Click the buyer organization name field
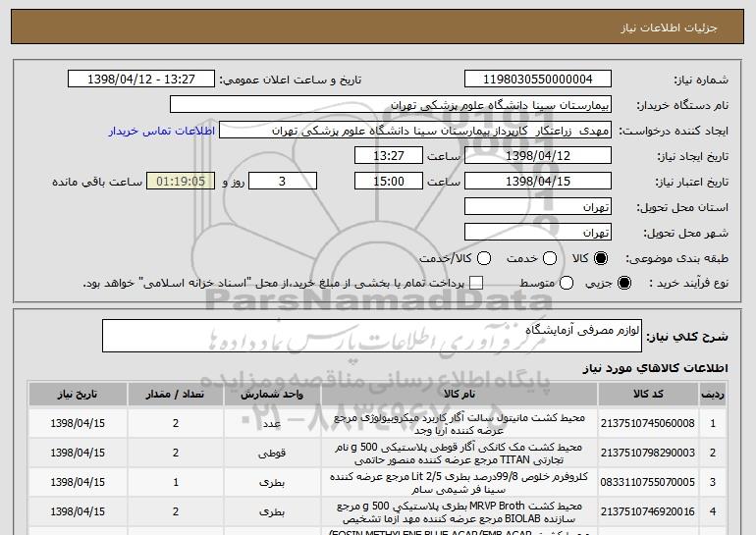 click(x=391, y=105)
